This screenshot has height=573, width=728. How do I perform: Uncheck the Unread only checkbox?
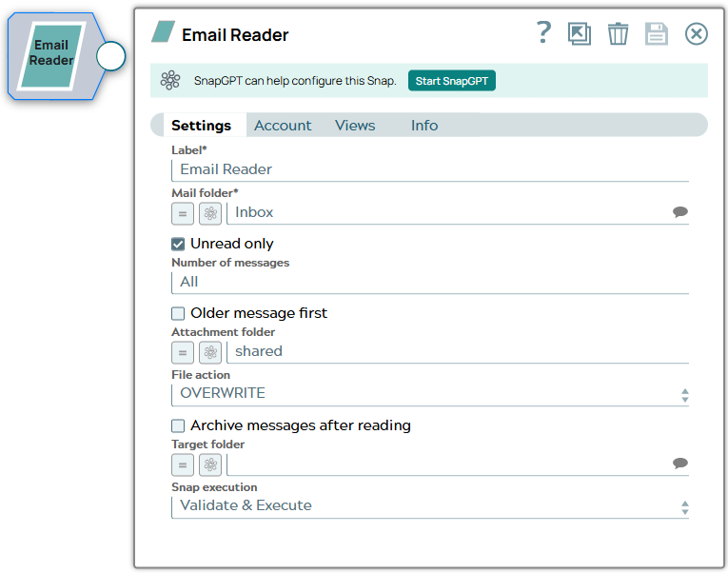pyautogui.click(x=178, y=244)
